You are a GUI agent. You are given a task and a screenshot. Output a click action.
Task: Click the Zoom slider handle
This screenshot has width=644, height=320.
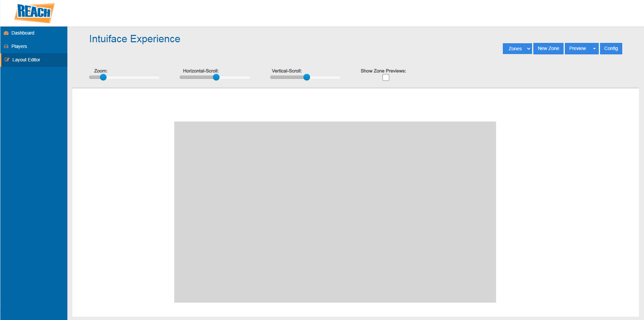click(x=103, y=77)
